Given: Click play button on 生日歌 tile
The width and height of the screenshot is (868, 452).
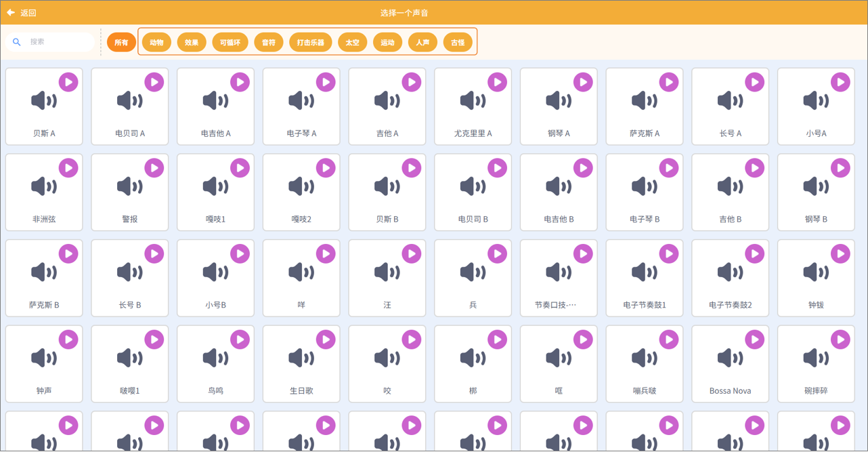Looking at the screenshot, I should coord(326,340).
